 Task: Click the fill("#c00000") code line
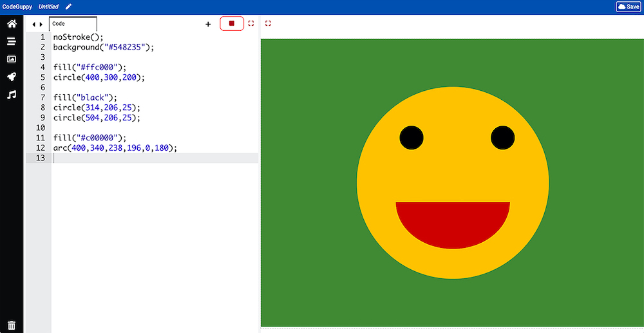tap(90, 138)
